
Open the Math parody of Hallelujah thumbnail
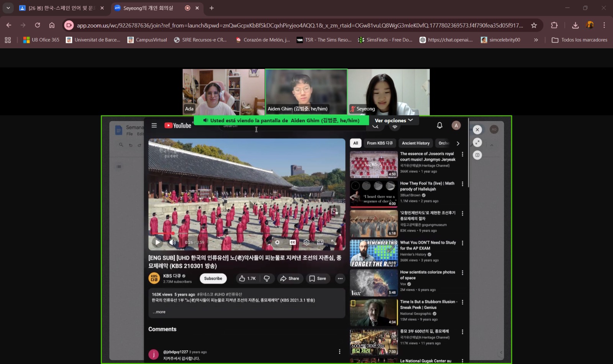pyautogui.click(x=374, y=194)
